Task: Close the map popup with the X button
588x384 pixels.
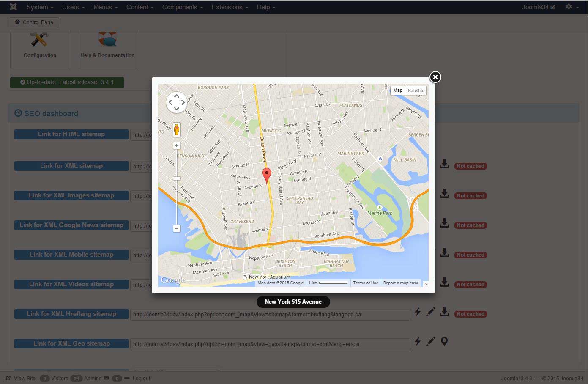Action: pyautogui.click(x=435, y=77)
